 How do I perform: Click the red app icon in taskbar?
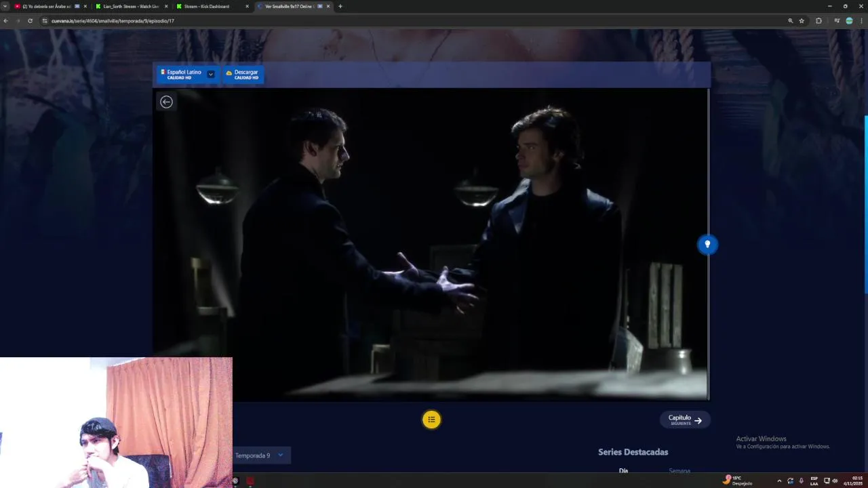tap(250, 481)
